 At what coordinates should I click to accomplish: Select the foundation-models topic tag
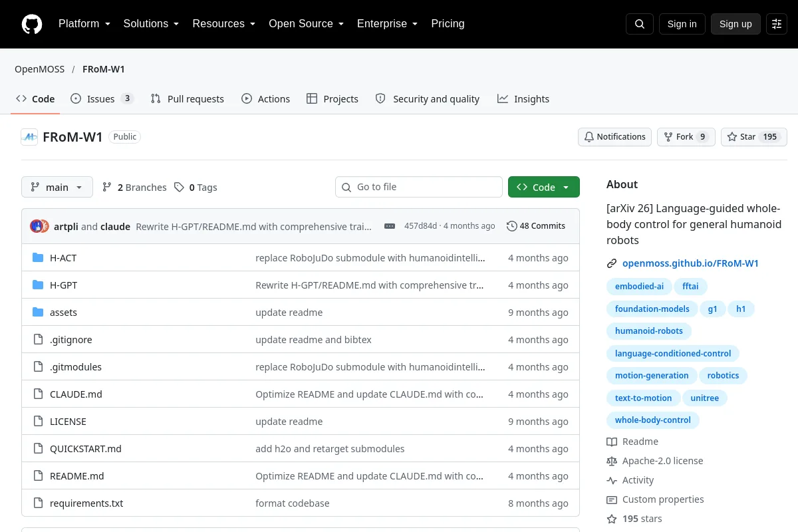pyautogui.click(x=652, y=309)
